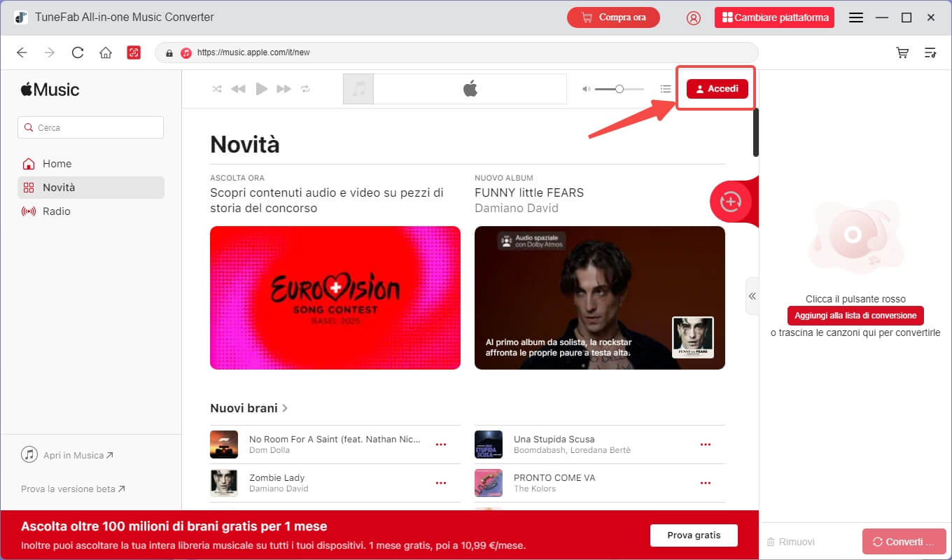952x560 pixels.
Task: Toggle repeat mode
Action: click(305, 89)
